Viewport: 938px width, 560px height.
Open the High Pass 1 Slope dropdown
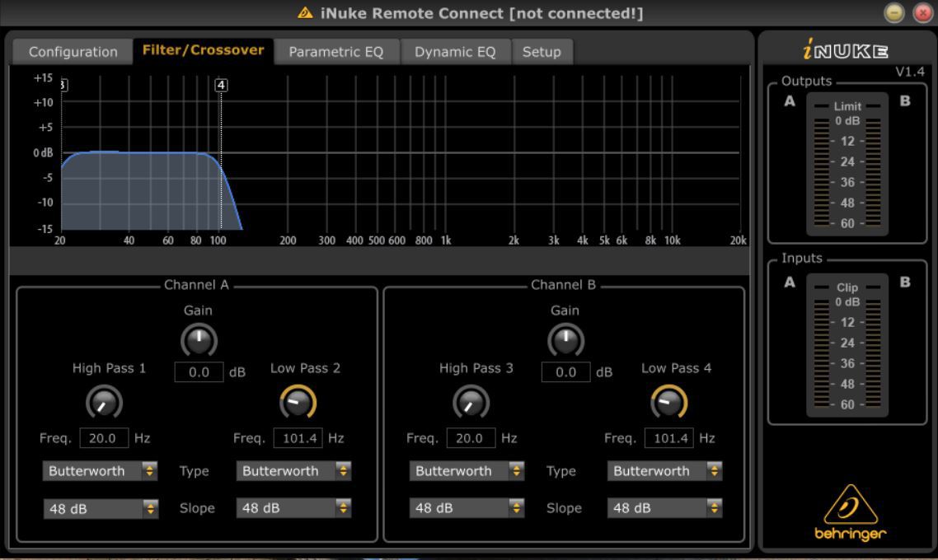(100, 509)
